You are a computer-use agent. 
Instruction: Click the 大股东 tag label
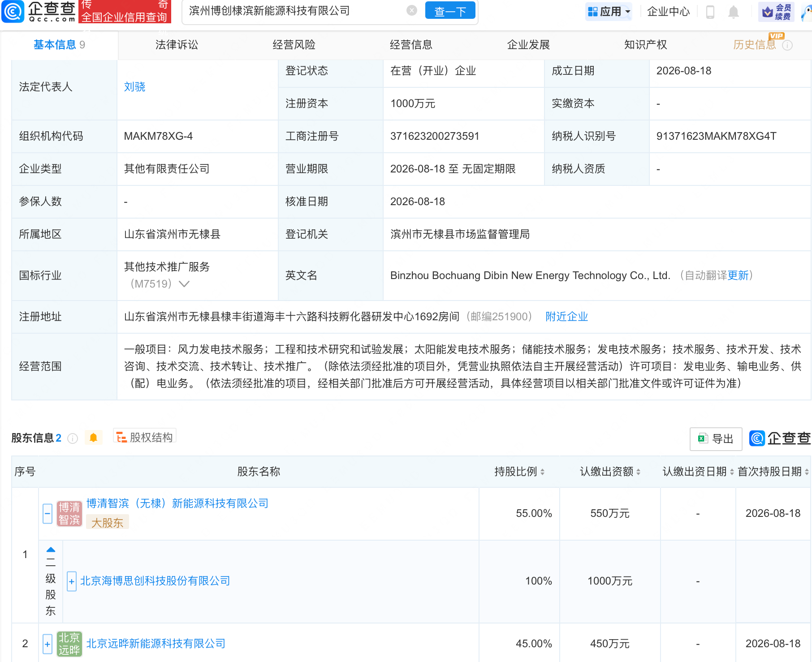[x=108, y=523]
